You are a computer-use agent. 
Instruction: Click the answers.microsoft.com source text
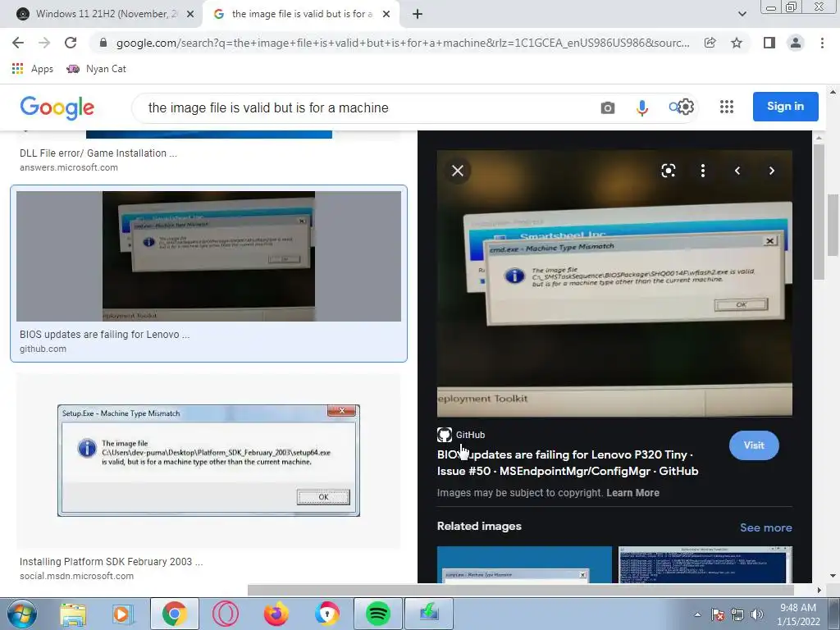69,167
